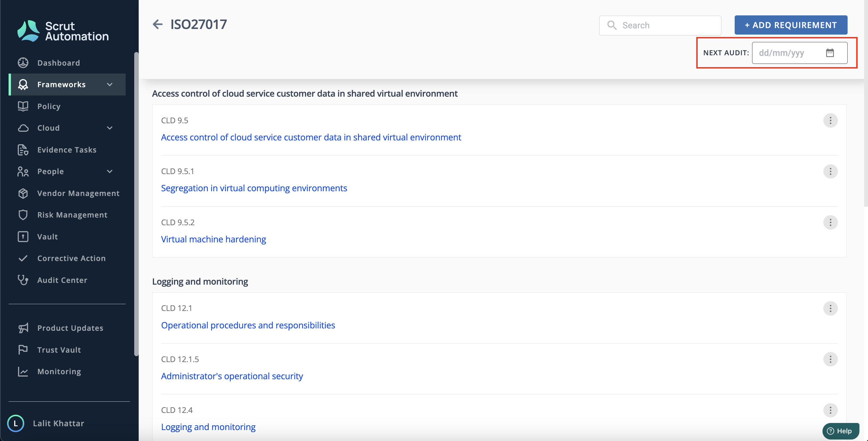This screenshot has width=868, height=441.
Task: Open options menu for CLD 12.1
Action: (830, 308)
